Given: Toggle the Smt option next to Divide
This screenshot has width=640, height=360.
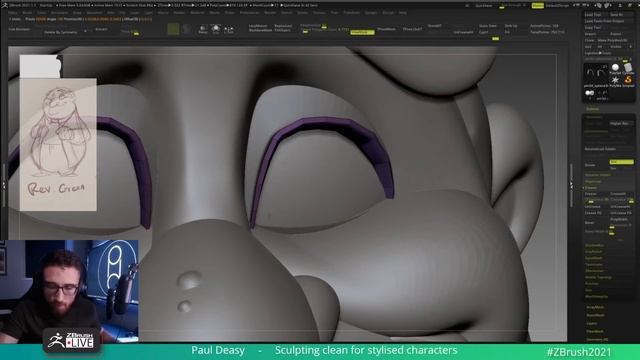Looking at the screenshot, I should click(621, 162).
